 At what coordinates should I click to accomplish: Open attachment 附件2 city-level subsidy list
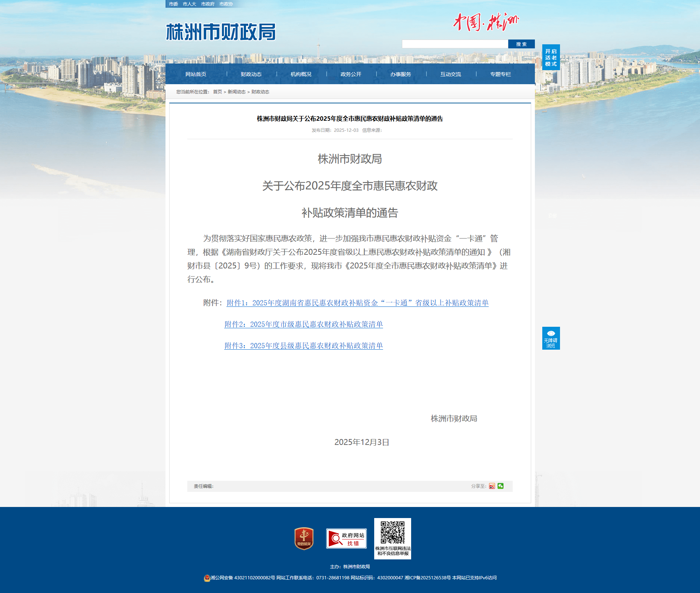pos(304,324)
